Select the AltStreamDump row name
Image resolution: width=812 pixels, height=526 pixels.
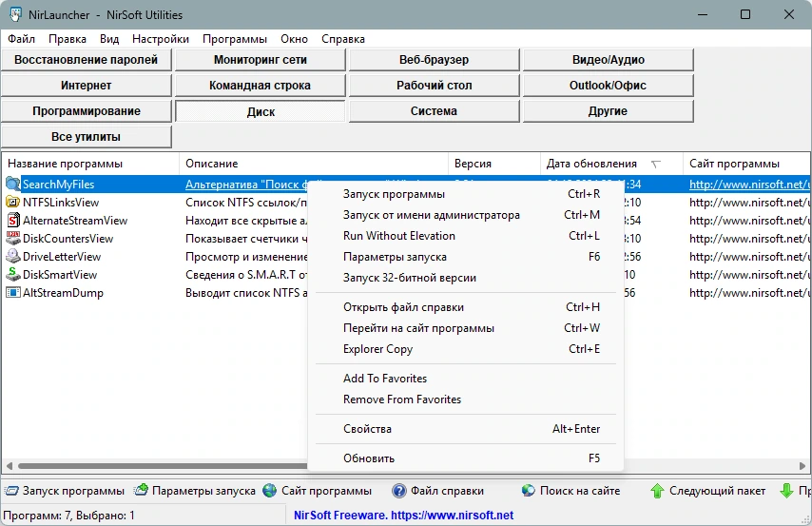click(x=63, y=293)
